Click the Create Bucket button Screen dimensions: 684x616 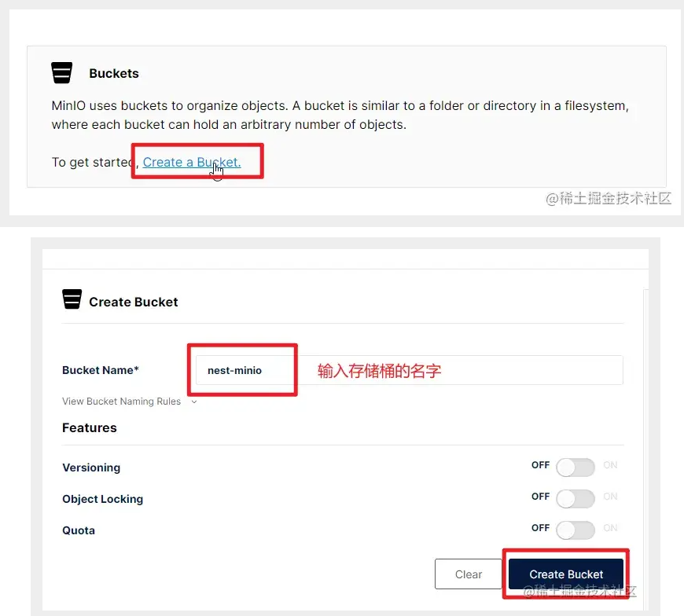[566, 574]
